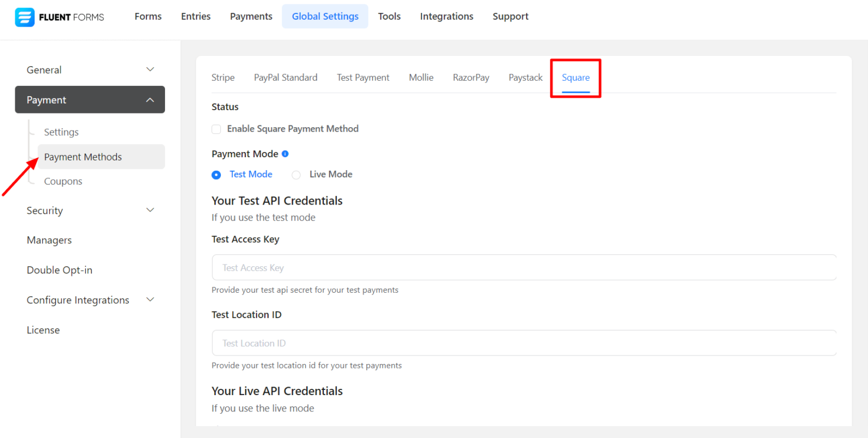
Task: Open the Paystack settings tab
Action: [x=525, y=77]
